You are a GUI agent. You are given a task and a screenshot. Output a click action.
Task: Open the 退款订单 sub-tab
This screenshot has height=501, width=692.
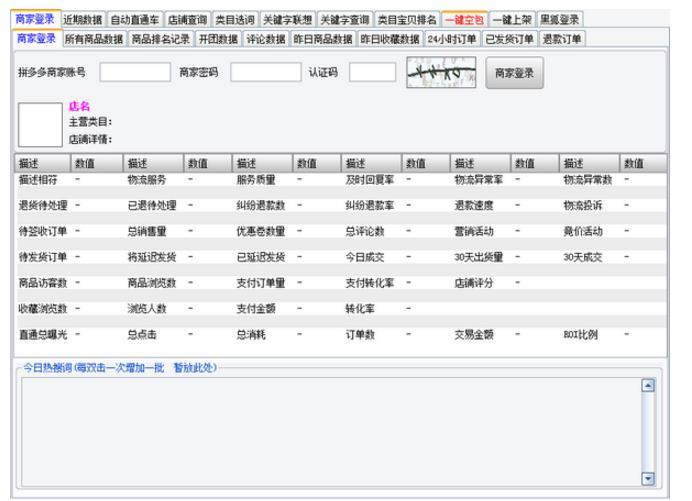[x=562, y=38]
